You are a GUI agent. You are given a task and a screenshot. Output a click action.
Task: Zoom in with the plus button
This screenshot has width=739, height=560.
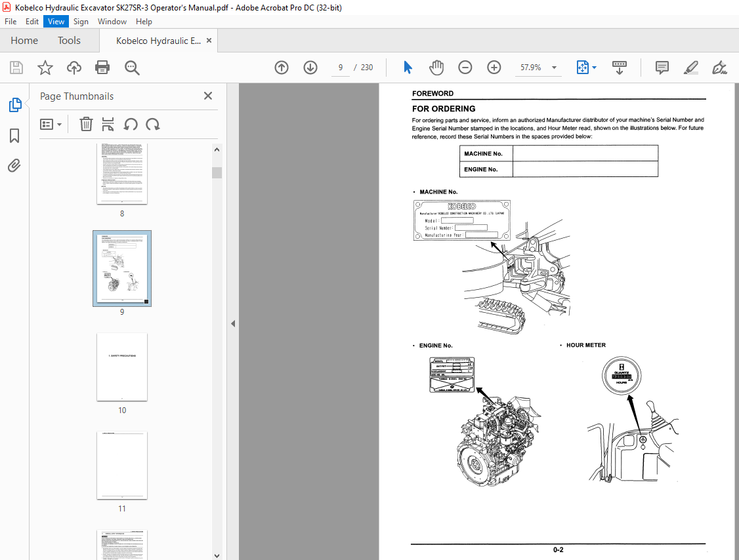[494, 68]
